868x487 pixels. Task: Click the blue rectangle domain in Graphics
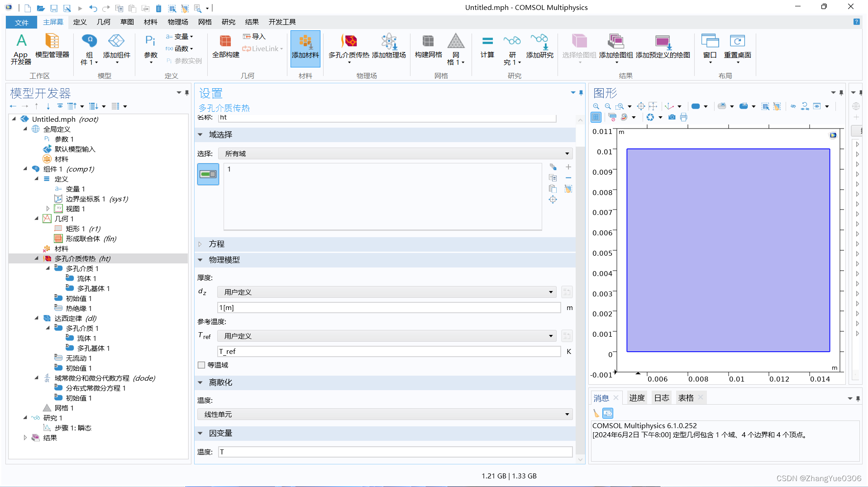click(728, 250)
